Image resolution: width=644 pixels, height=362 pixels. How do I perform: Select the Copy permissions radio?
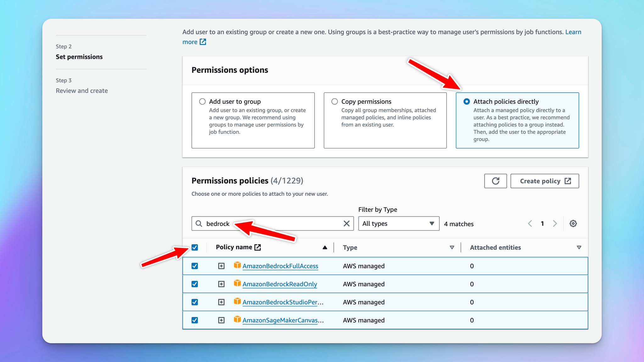click(335, 101)
